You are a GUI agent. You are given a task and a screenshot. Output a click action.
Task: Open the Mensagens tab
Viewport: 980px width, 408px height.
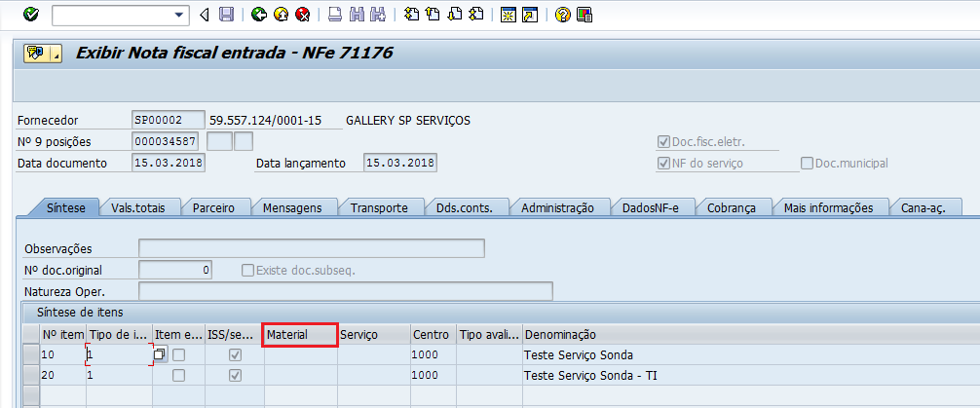pos(292,208)
